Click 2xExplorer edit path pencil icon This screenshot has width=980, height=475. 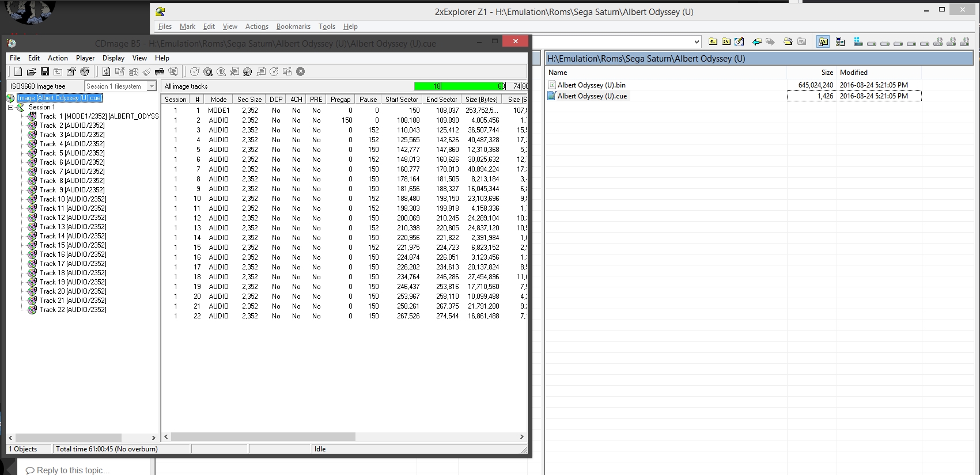(739, 41)
